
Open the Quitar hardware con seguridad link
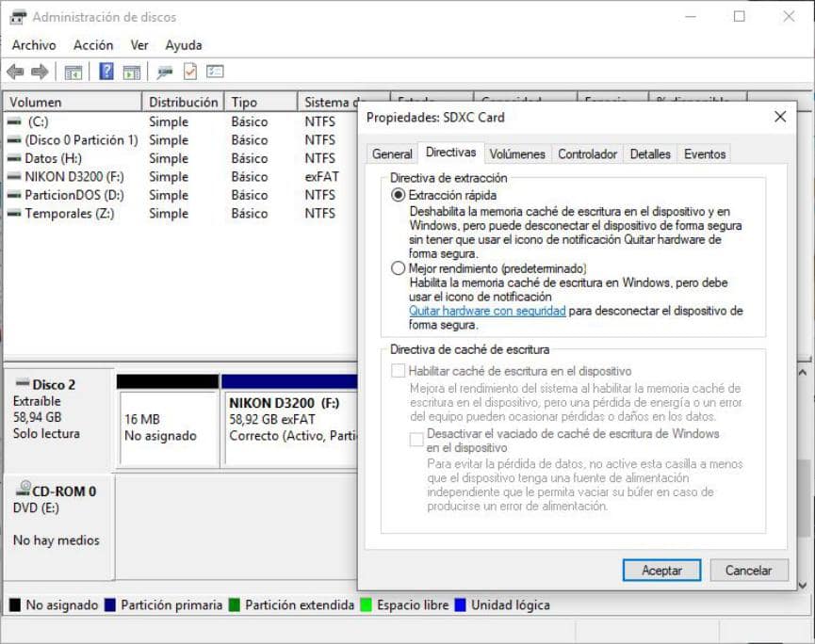486,311
